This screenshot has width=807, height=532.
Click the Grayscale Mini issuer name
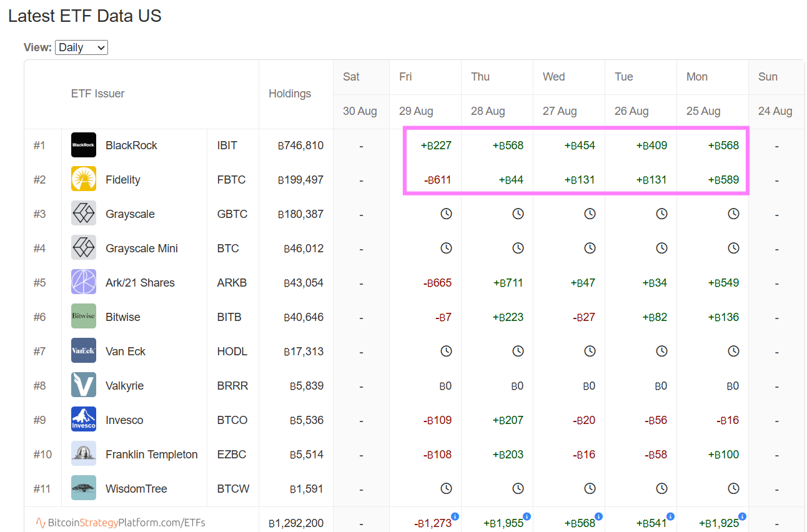(x=142, y=249)
